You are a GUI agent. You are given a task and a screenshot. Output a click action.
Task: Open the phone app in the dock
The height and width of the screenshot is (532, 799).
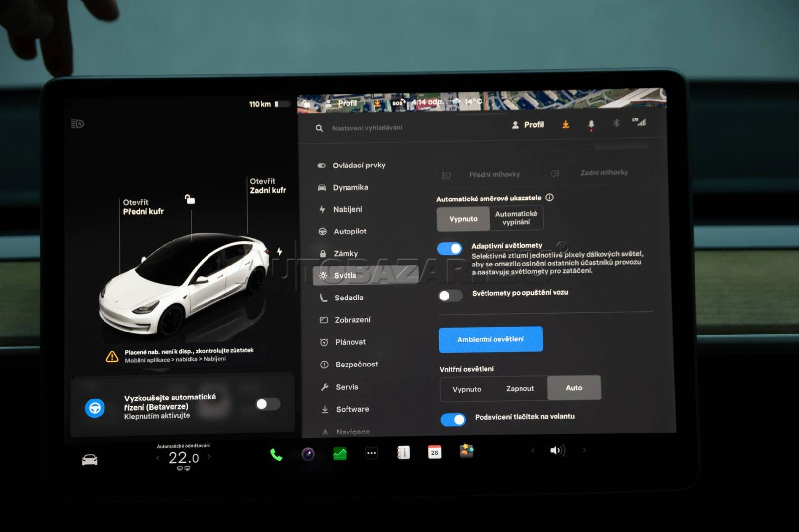[x=277, y=455]
